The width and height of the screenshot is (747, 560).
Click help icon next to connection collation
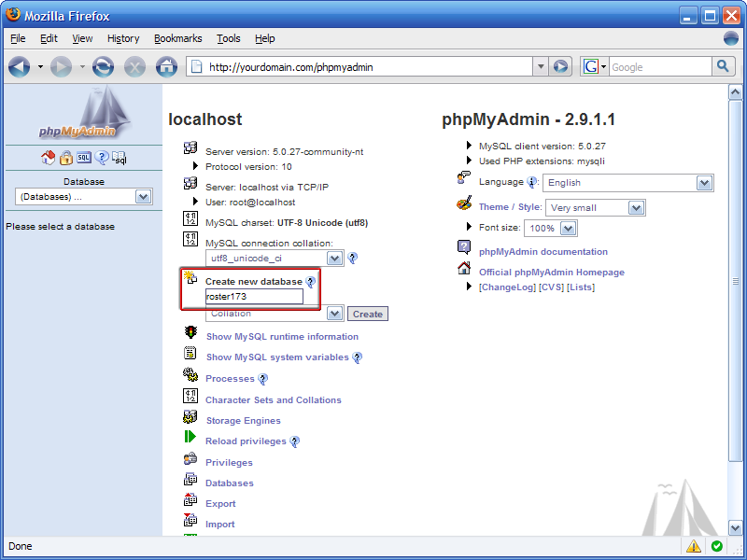coord(353,259)
